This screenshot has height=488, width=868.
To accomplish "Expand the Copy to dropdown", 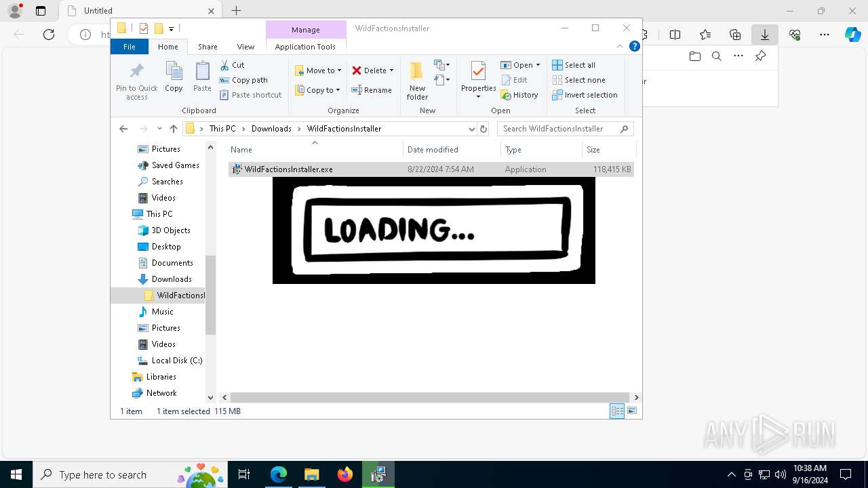I will [x=338, y=90].
